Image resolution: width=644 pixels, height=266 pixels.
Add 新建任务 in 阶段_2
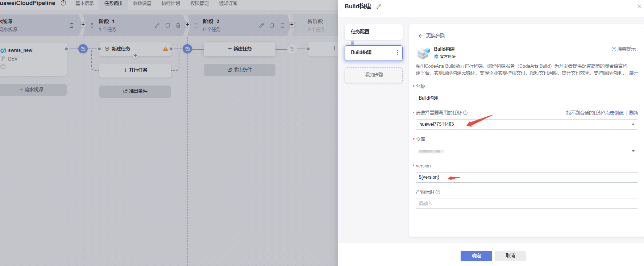point(240,49)
